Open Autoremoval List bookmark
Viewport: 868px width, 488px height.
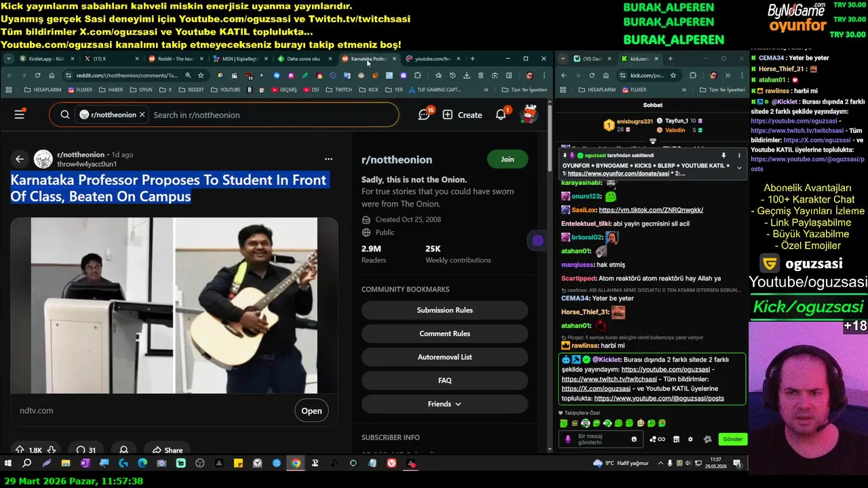pos(445,357)
